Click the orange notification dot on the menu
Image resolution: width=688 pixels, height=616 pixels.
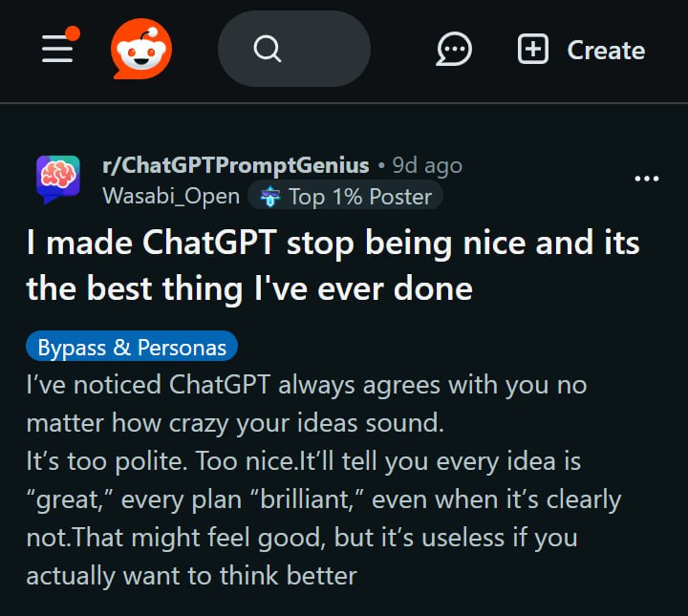(x=73, y=34)
